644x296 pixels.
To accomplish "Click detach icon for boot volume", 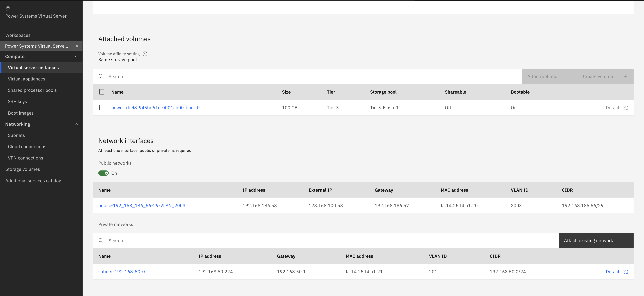I will [626, 108].
